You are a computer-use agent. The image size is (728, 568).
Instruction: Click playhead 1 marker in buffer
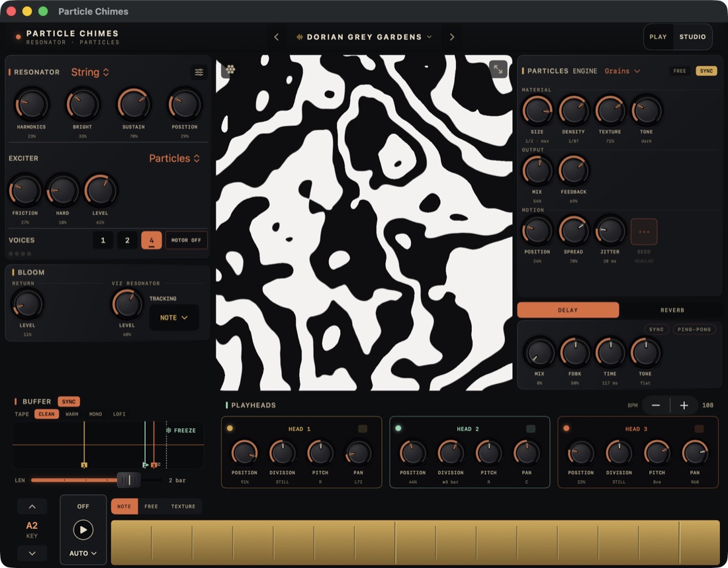click(84, 465)
